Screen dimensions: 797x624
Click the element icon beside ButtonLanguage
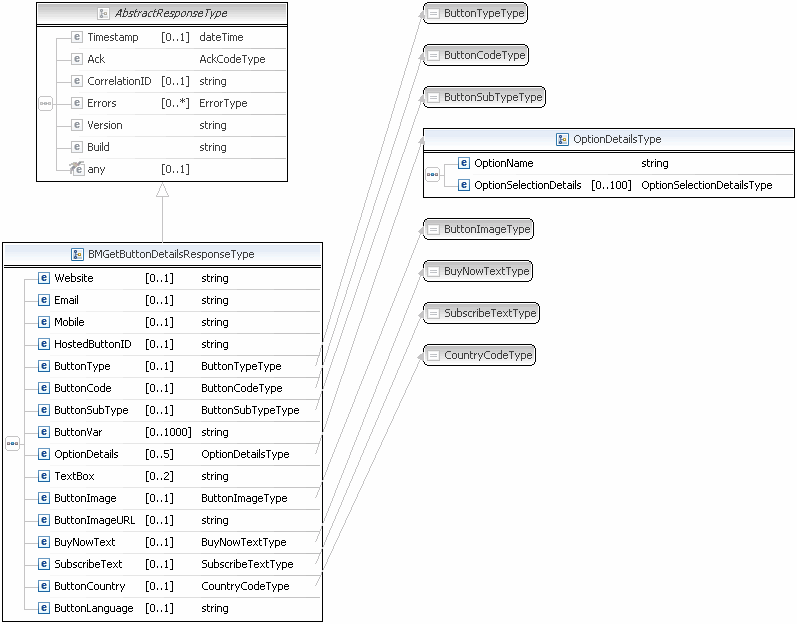coord(44,608)
